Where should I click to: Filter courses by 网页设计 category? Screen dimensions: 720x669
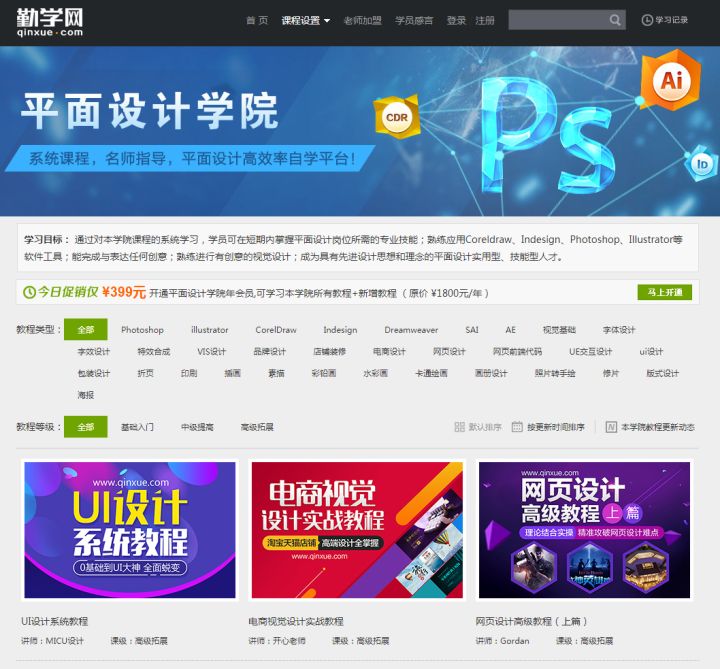coord(449,352)
